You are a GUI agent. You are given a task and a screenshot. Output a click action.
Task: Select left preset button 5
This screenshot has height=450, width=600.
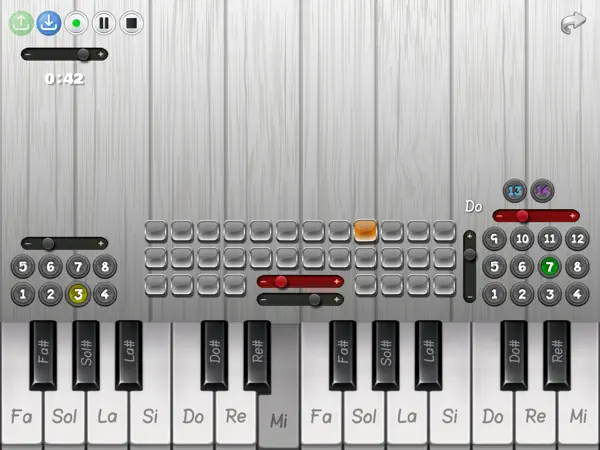(23, 266)
